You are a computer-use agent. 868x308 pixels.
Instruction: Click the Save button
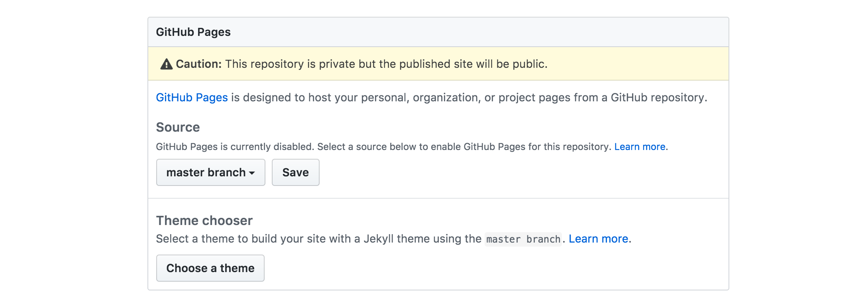(295, 172)
